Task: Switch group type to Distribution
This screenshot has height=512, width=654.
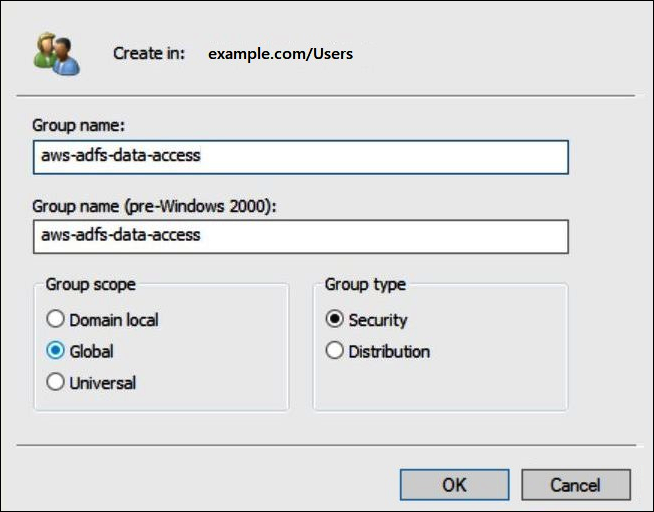Action: 335,351
